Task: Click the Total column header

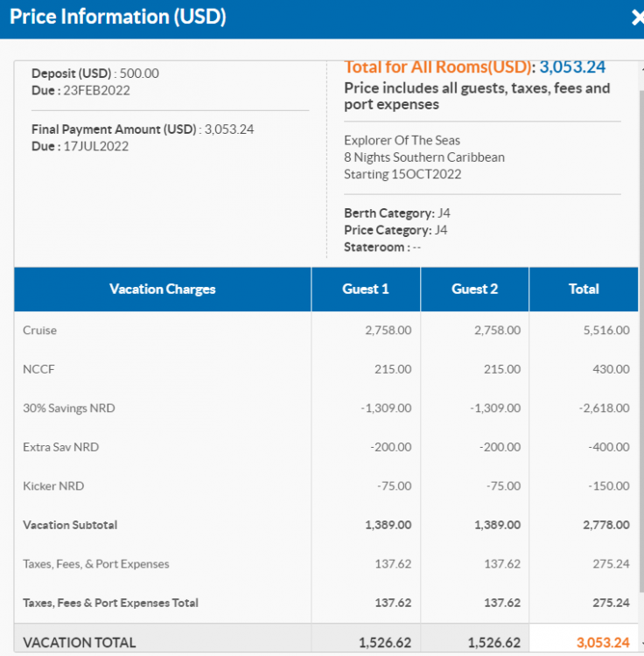Action: pos(584,289)
